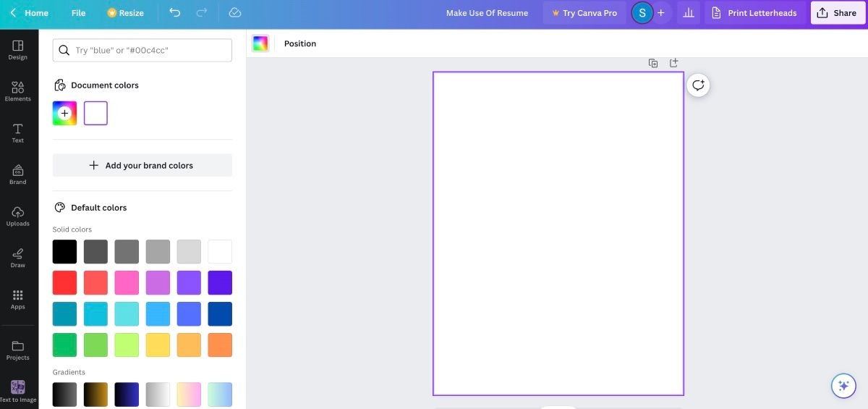This screenshot has height=409, width=868.
Task: Open the insights bar chart icon
Action: [689, 13]
